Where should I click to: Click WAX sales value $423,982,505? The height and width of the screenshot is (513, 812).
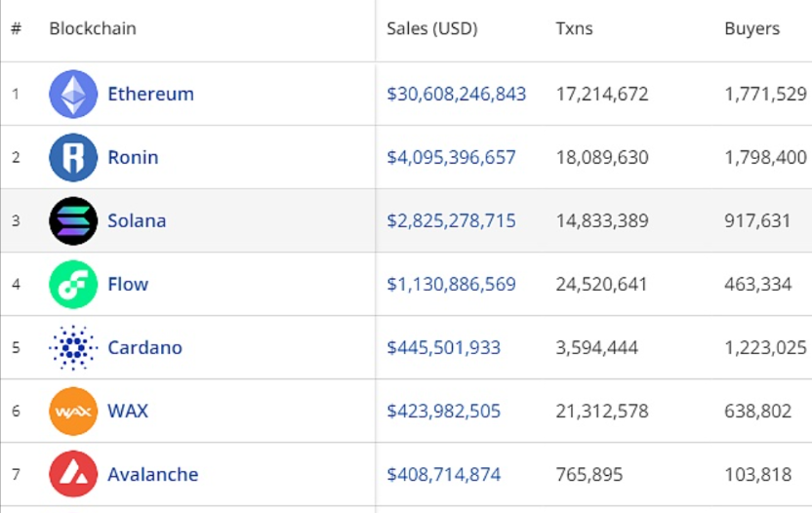(x=443, y=412)
